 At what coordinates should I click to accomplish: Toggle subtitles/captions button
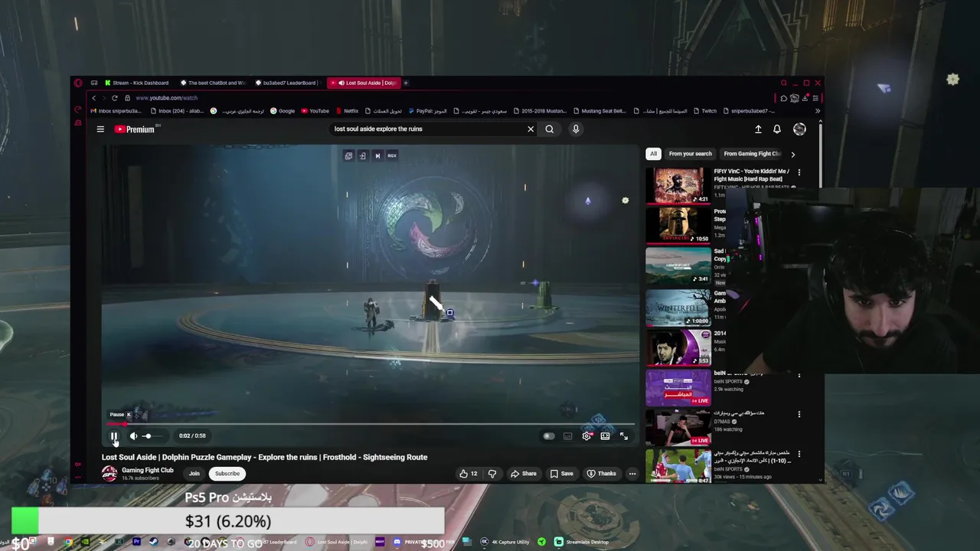pos(567,436)
